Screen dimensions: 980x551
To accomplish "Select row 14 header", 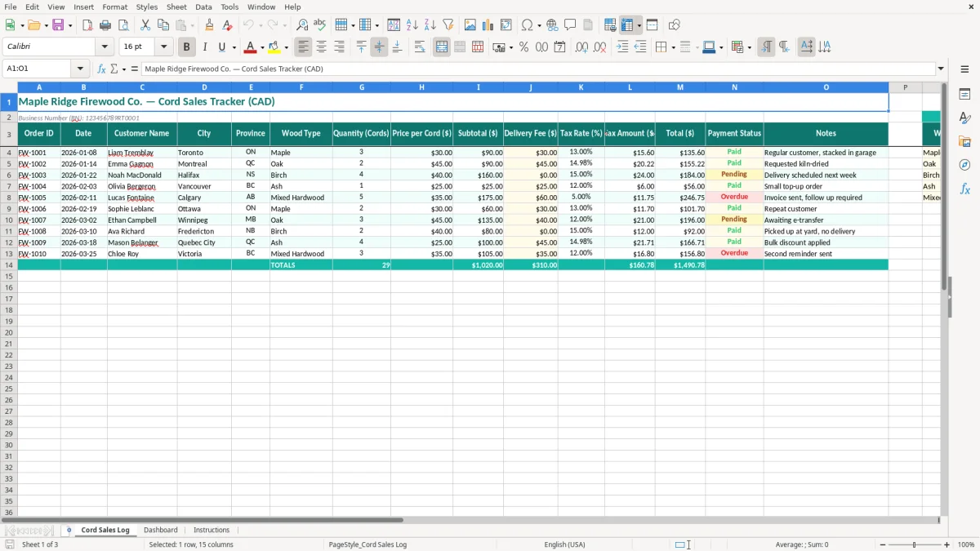I will 9,265.
